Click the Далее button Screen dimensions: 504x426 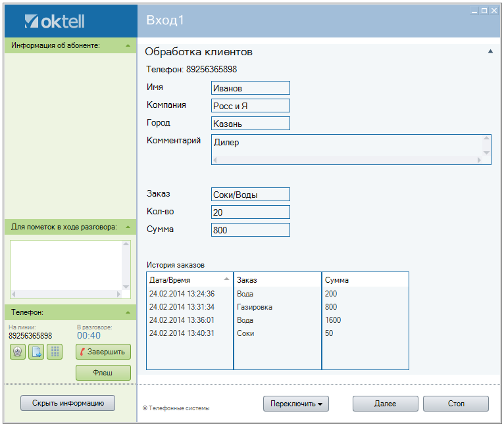click(385, 404)
